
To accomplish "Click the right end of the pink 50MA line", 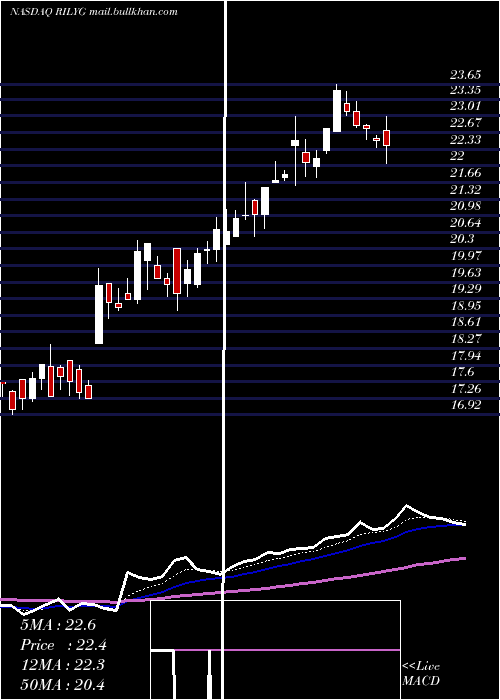I will 464,558.
